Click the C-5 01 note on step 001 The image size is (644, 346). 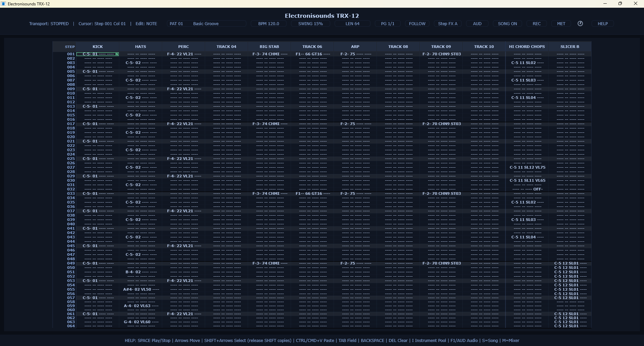[x=98, y=54]
